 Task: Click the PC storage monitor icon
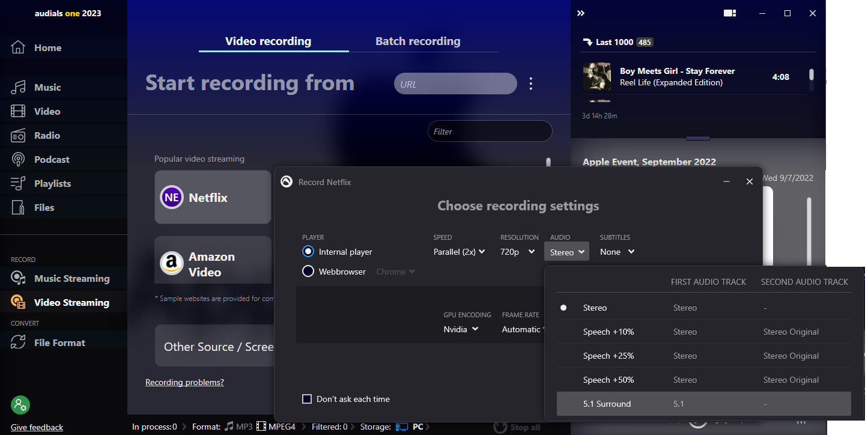coord(402,427)
